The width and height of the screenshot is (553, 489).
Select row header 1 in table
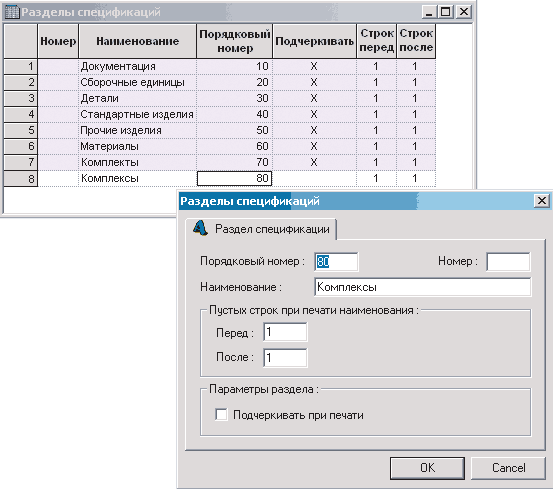point(20,66)
